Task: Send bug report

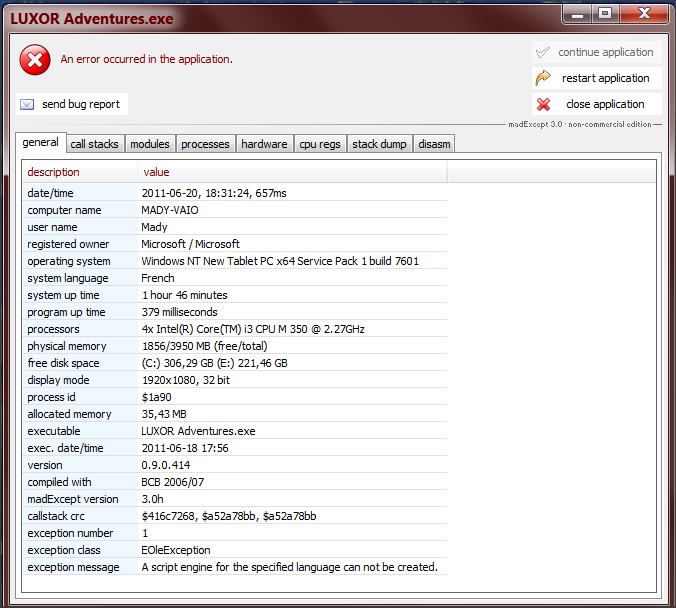Action: pos(72,104)
